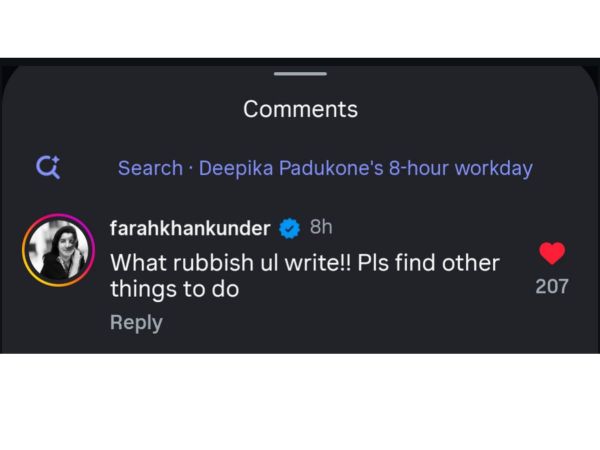Tap the sparkle search icon
600x450 pixels.
click(x=48, y=168)
